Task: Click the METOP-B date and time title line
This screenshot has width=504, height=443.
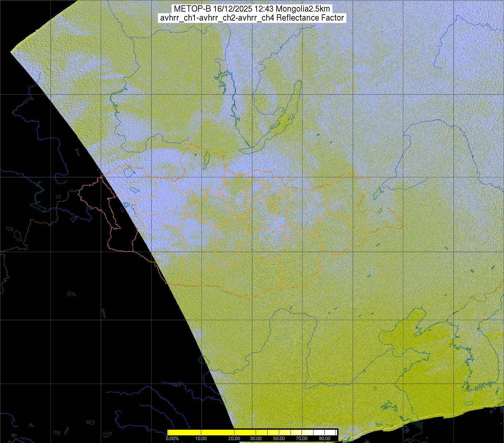Action: click(x=252, y=9)
